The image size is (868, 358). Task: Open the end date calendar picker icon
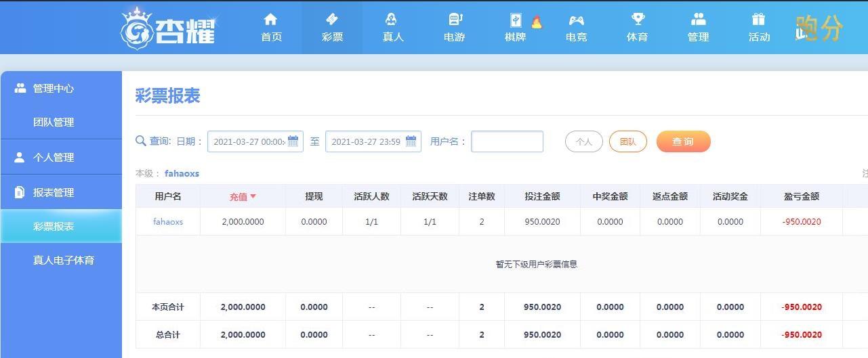411,141
